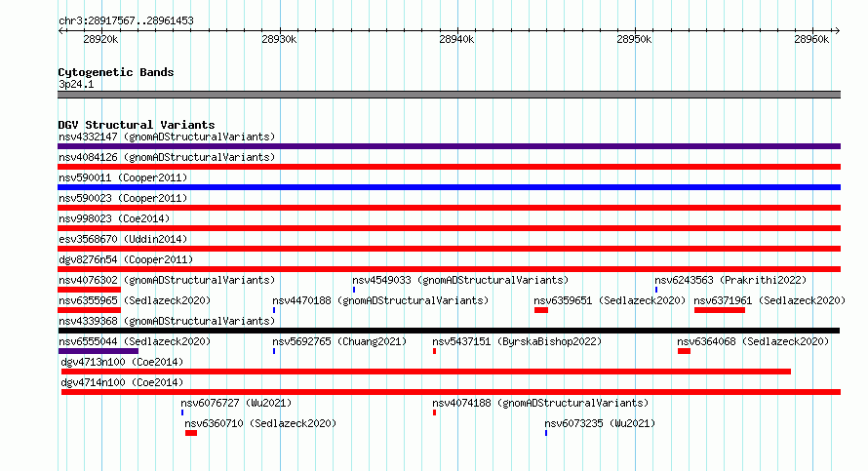The height and width of the screenshot is (471, 868).
Task: Select the blue nsv4470188 marker
Action: pos(273,310)
